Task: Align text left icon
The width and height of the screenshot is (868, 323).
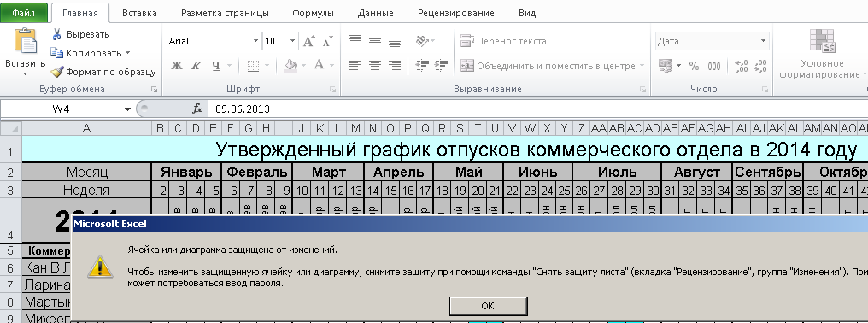Action: click(355, 66)
